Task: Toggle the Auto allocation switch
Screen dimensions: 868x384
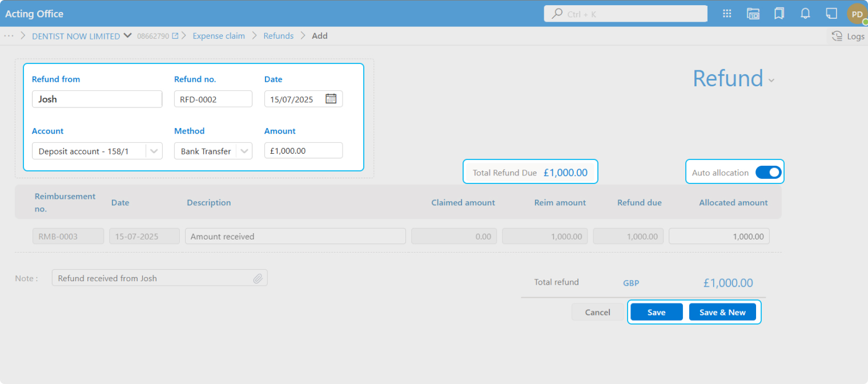Action: [768, 172]
